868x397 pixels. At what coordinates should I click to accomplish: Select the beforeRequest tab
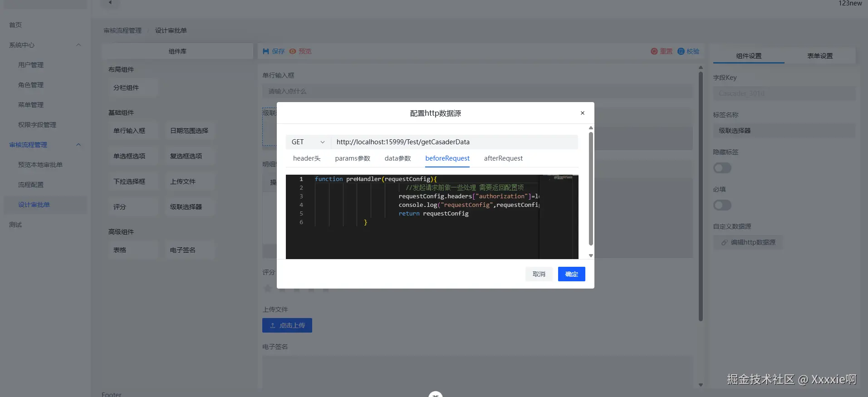(x=447, y=158)
